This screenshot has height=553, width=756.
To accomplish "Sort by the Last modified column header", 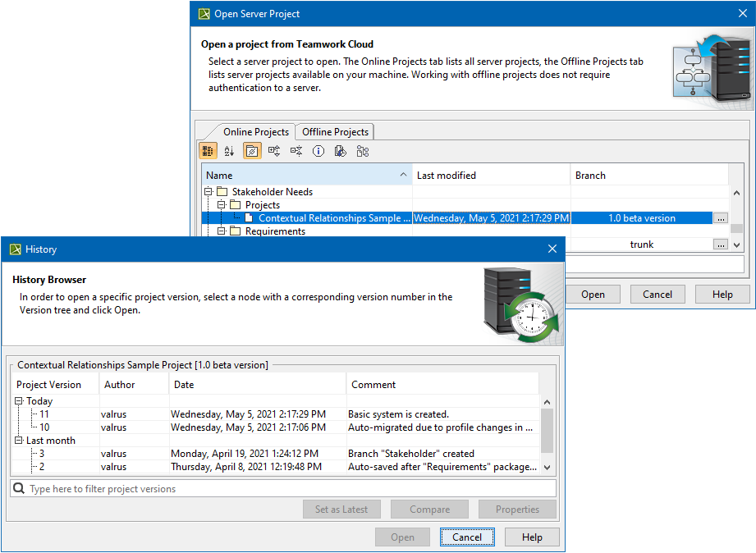I will click(x=492, y=175).
